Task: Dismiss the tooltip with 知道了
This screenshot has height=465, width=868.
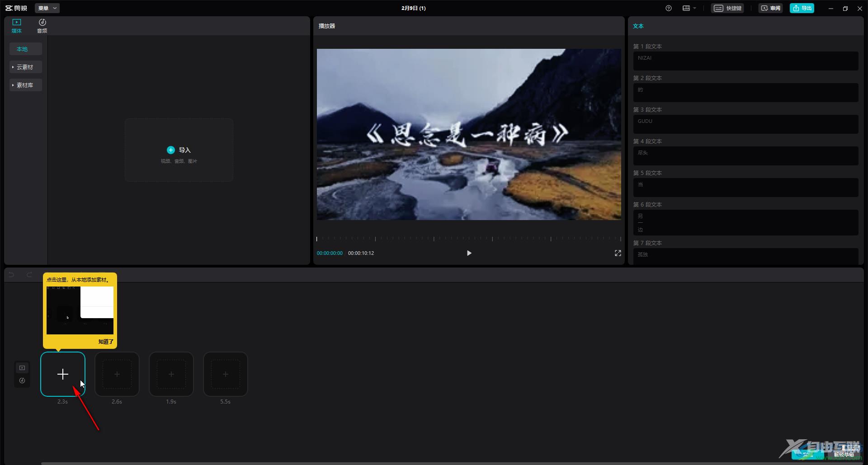Action: coord(106,342)
